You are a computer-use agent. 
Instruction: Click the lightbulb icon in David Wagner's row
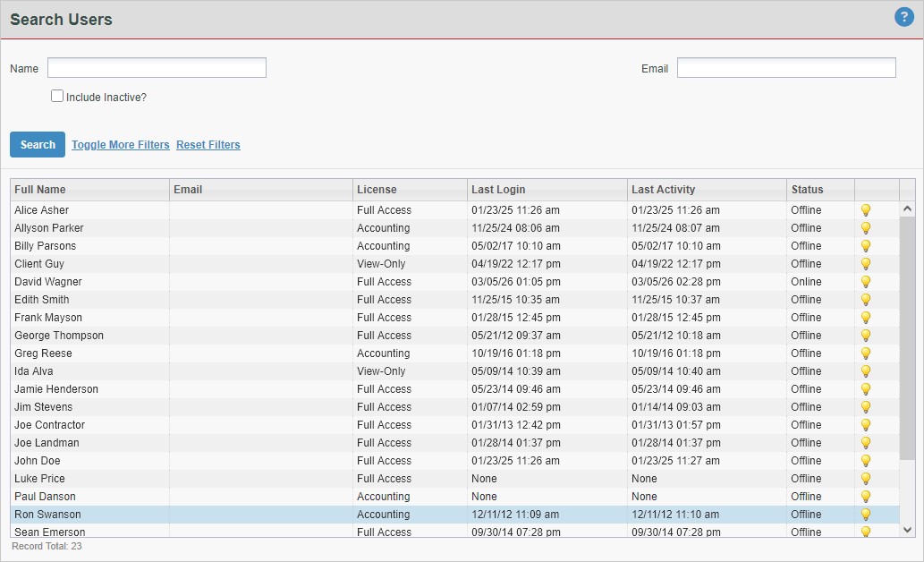pyautogui.click(x=865, y=282)
